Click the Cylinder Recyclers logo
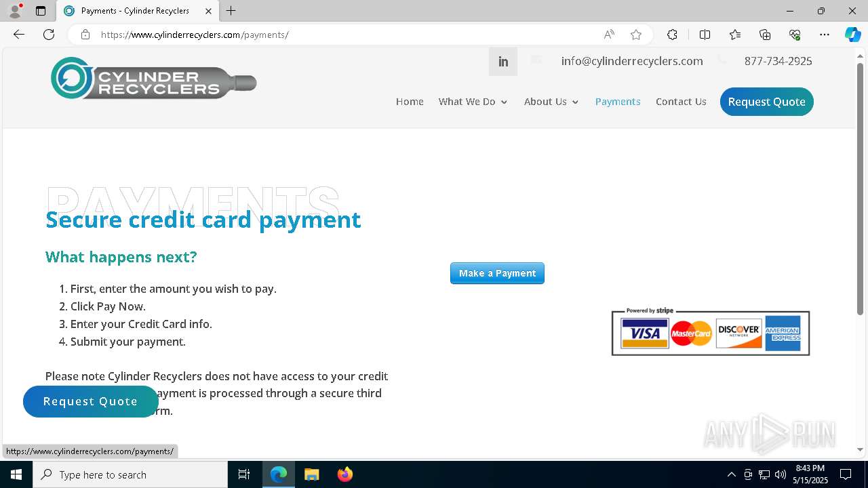Viewport: 868px width, 488px height. tap(154, 79)
